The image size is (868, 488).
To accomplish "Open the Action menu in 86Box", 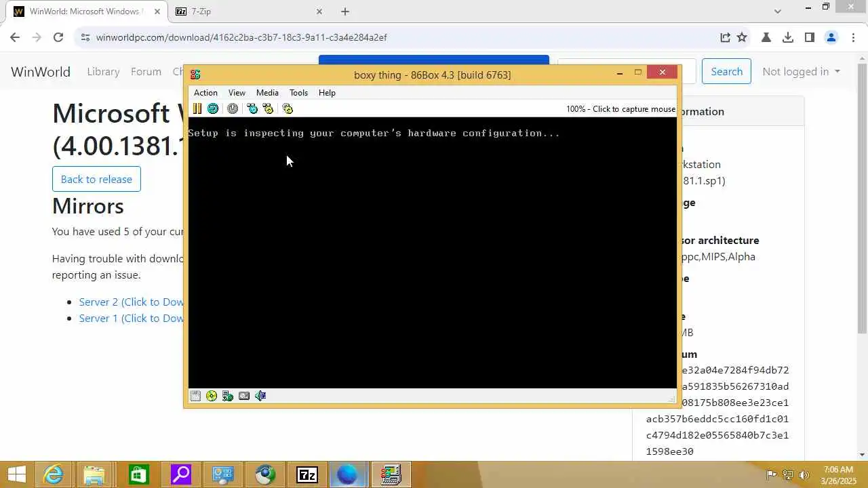I will 205,93.
